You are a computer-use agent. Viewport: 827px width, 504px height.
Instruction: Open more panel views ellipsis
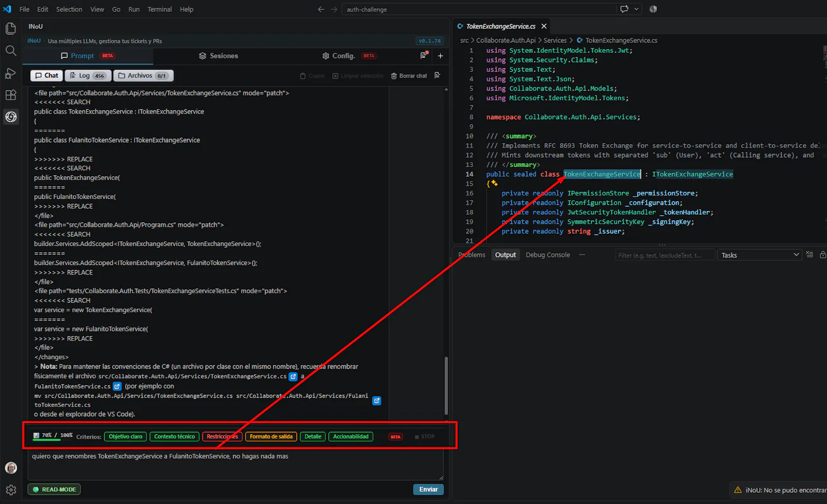[x=582, y=255]
